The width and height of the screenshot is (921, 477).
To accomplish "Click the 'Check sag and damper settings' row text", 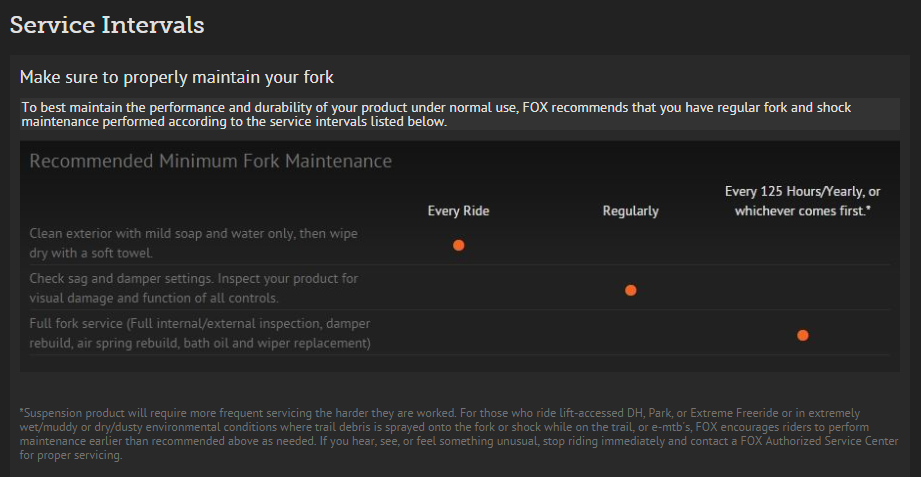I will tap(193, 287).
